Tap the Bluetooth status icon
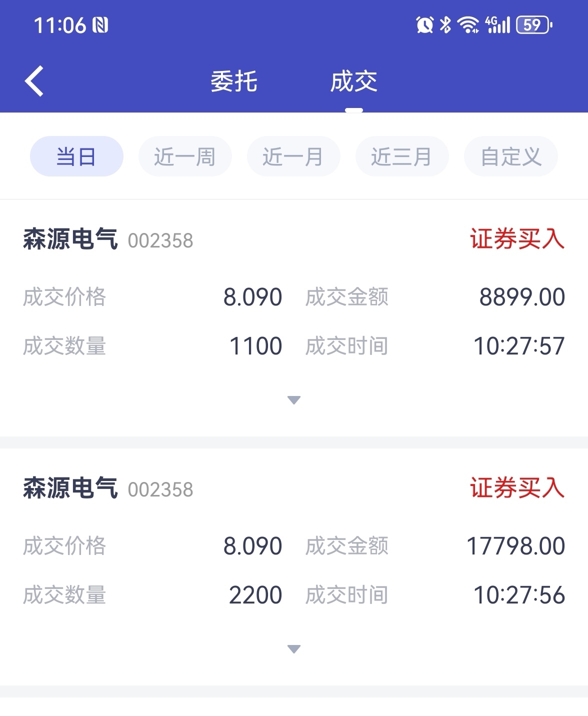This screenshot has height=716, width=588. click(x=445, y=24)
